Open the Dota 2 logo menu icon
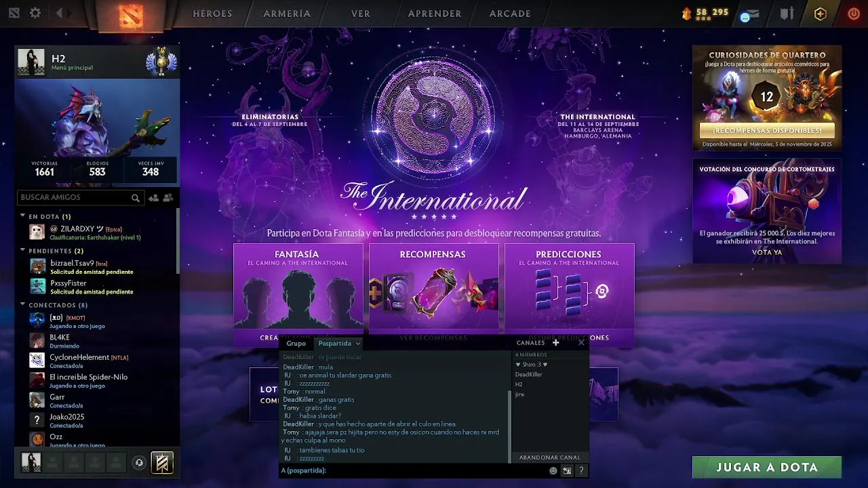Viewport: 868px width, 488px height. [x=14, y=13]
